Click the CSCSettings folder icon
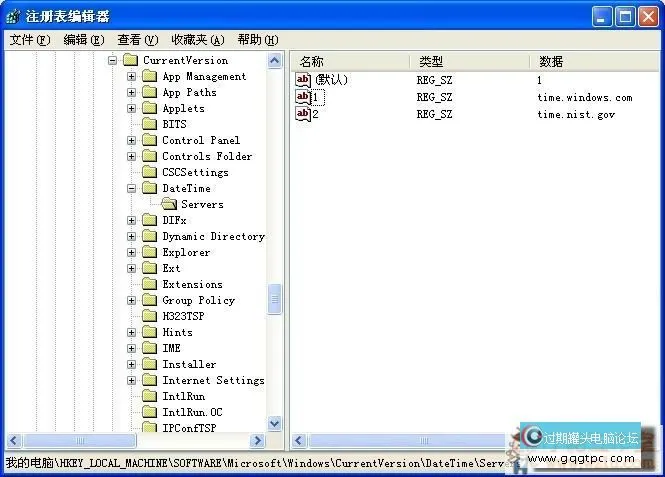 coord(149,172)
